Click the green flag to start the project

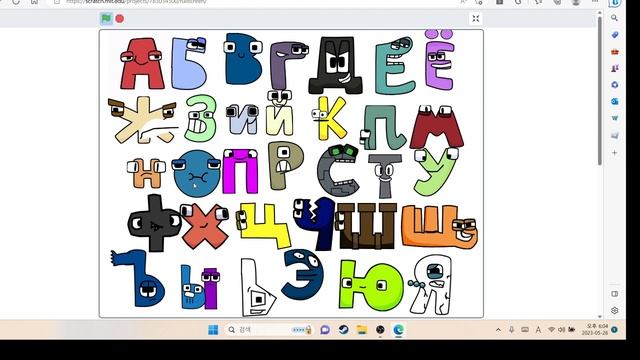tap(106, 18)
